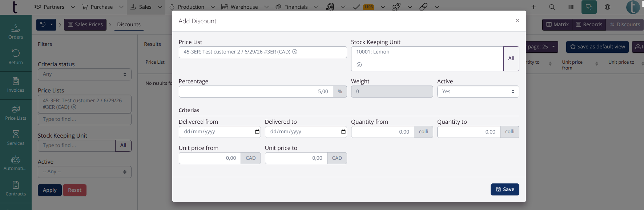The height and width of the screenshot is (210, 644).
Task: Select All for Stock Keeping Unit in dialog
Action: coord(511,59)
